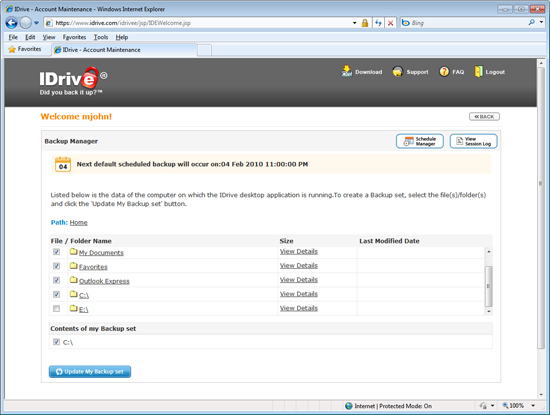Uncheck the C:\ drive checkbox in file list
Viewport: 550px width, 415px height.
(x=56, y=294)
